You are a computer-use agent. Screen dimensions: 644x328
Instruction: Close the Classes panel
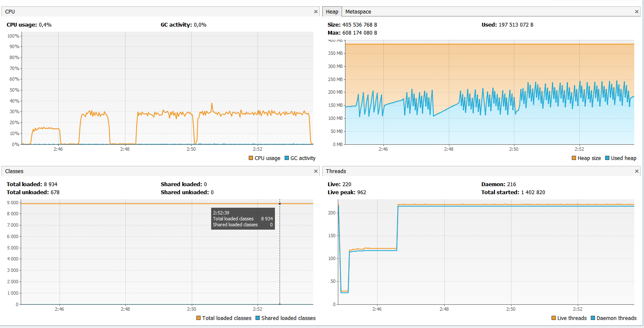[x=315, y=171]
